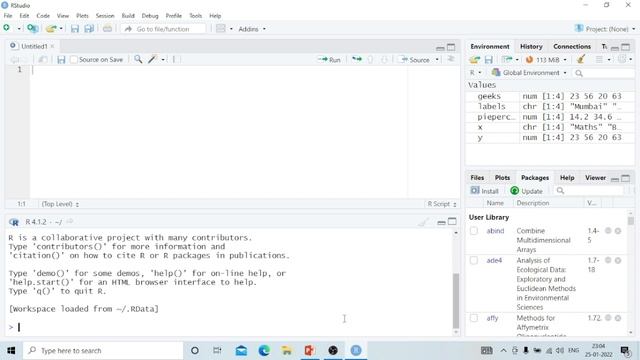Click Update packages button
The width and height of the screenshot is (640, 360).
pos(527,191)
